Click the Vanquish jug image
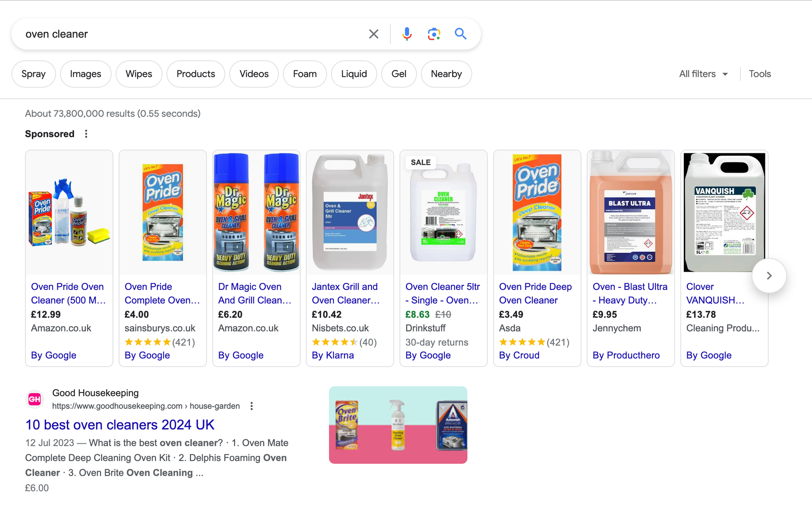The width and height of the screenshot is (812, 516). click(x=724, y=212)
